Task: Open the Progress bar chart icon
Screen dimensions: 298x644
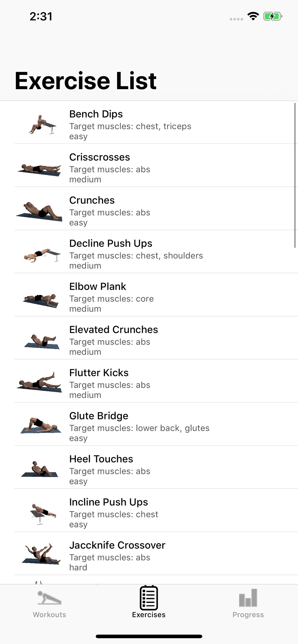Action: pos(248,598)
